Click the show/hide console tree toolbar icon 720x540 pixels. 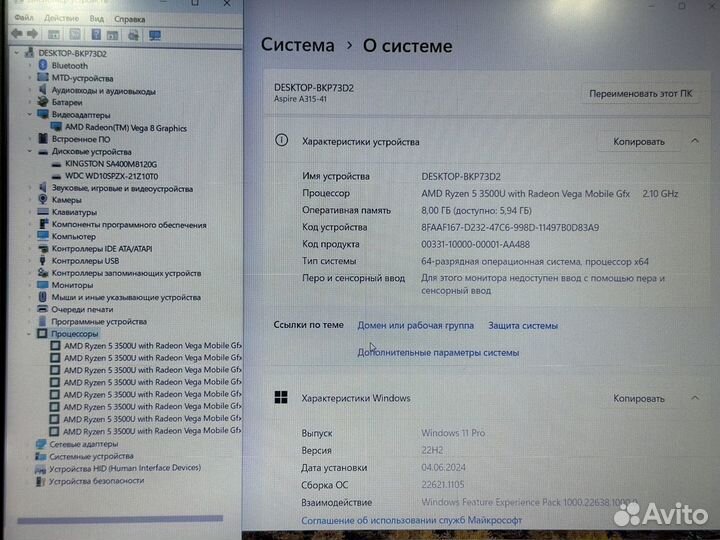[54, 34]
